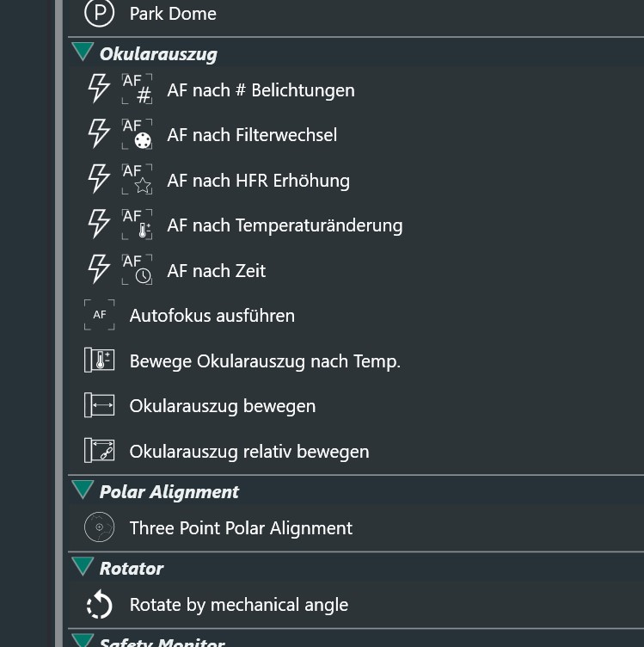
Task: Click the Bewege Okularauszug nach Temp. icon
Action: [100, 360]
